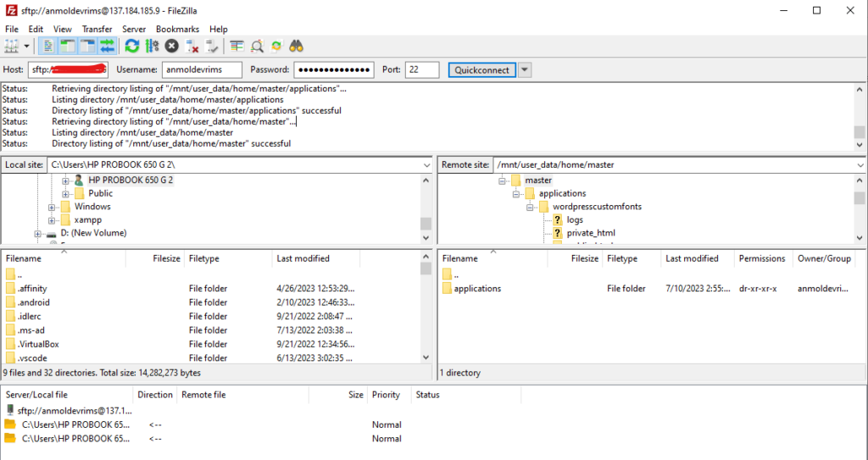The width and height of the screenshot is (868, 460).
Task: Sort remote files by Permissions column
Action: coord(762,258)
